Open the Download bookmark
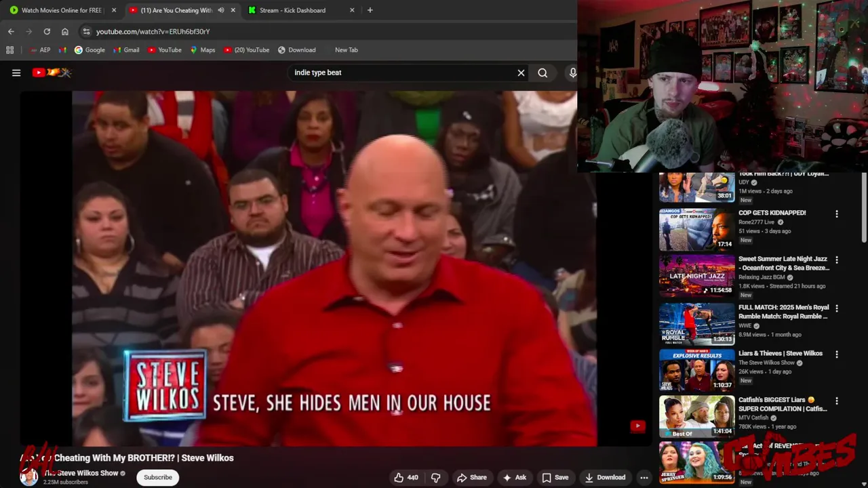This screenshot has height=488, width=868. [x=296, y=49]
